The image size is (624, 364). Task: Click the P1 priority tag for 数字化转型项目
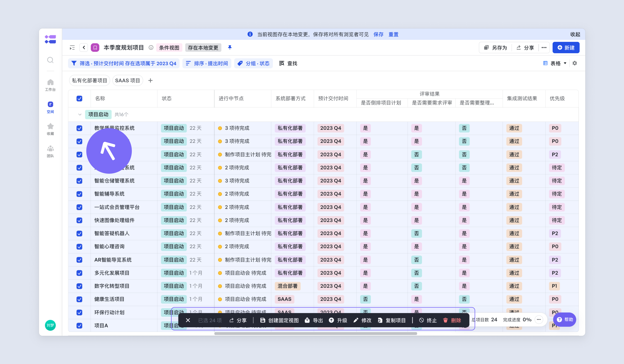554,286
